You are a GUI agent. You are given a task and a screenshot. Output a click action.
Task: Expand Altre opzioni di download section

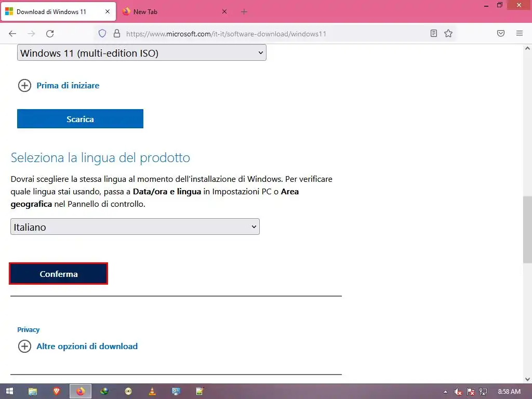(78, 347)
